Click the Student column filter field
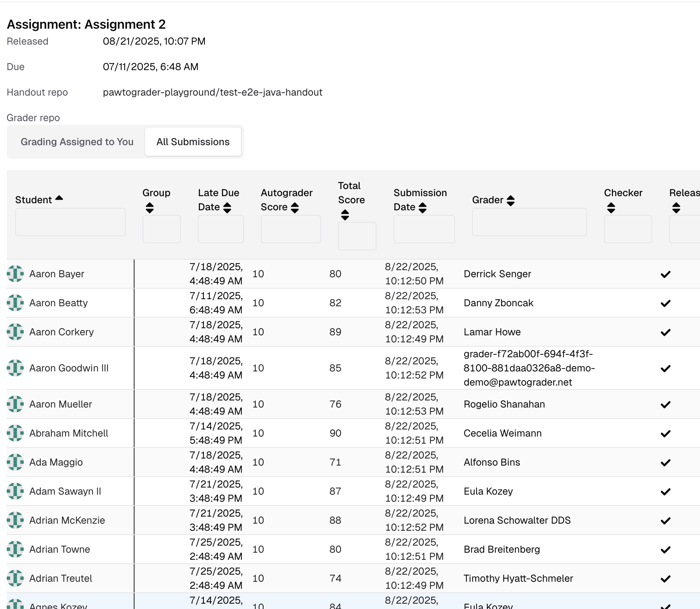Image resolution: width=700 pixels, height=609 pixels. pos(70,222)
